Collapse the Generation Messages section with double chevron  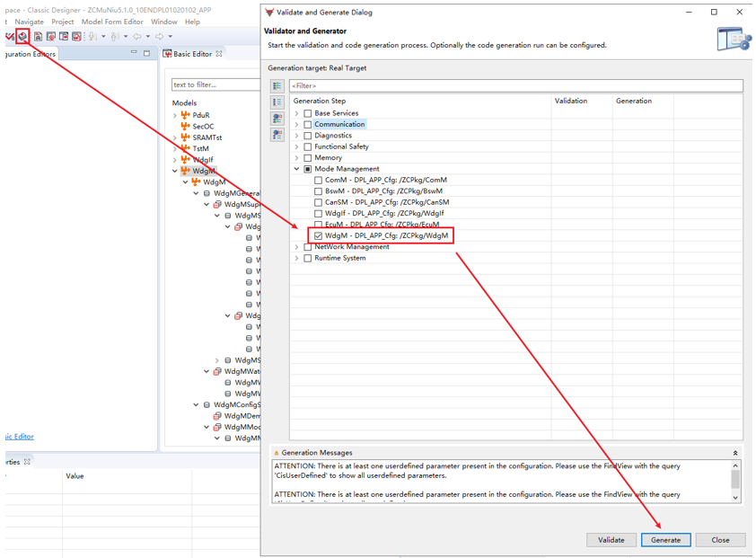tap(735, 453)
